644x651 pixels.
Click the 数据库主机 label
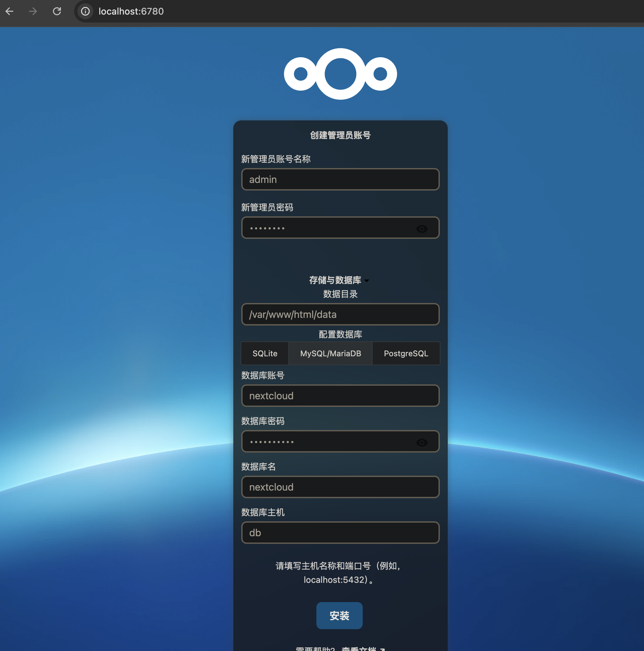coord(263,512)
